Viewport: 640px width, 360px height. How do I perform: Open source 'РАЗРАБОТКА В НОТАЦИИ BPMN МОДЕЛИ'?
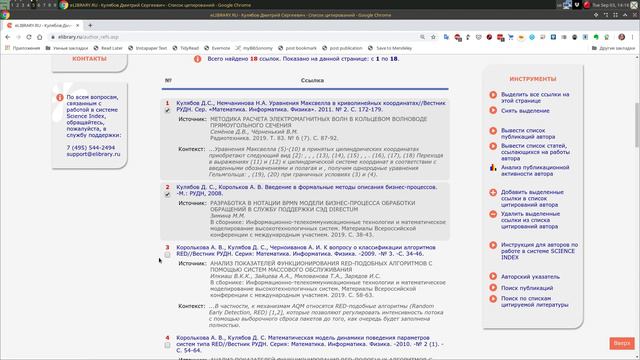point(312,206)
